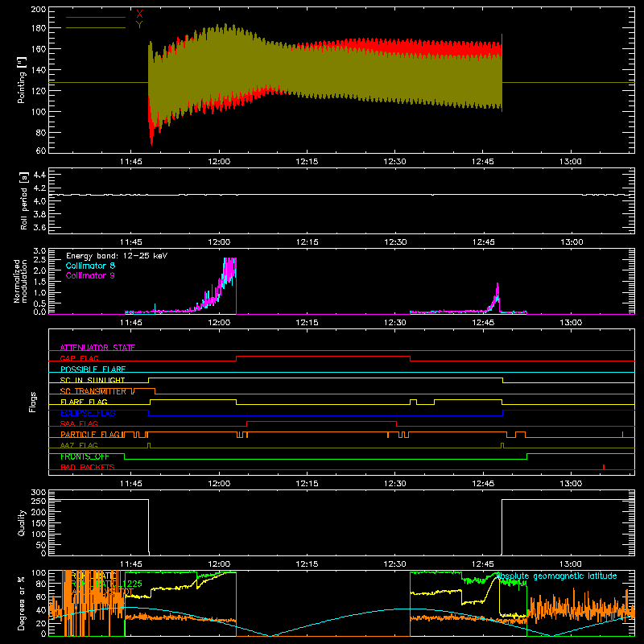Click the Flags axis title
Viewport: 644px width, 644px height.
tap(32, 402)
